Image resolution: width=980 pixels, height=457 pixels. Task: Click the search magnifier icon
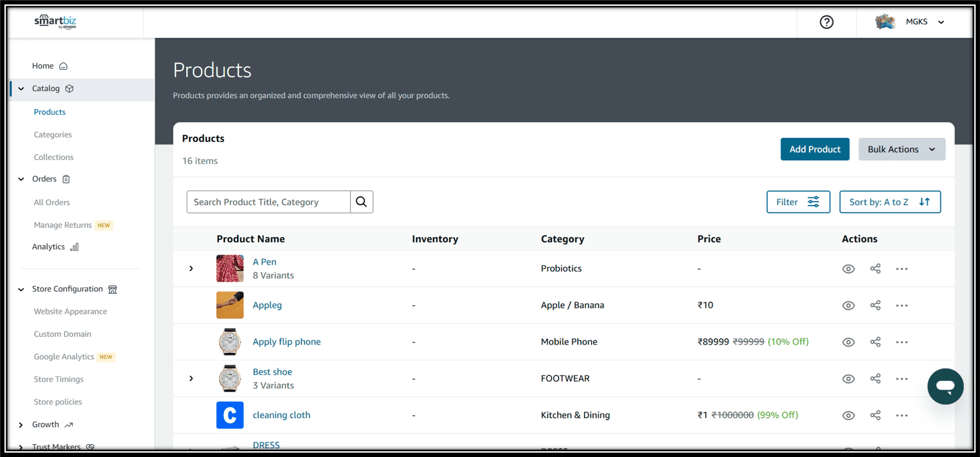361,202
